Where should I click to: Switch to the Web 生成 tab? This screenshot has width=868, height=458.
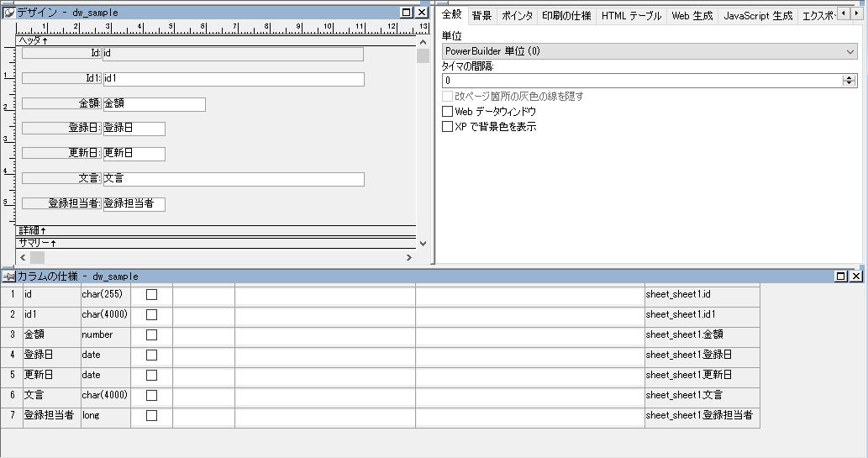coord(692,16)
